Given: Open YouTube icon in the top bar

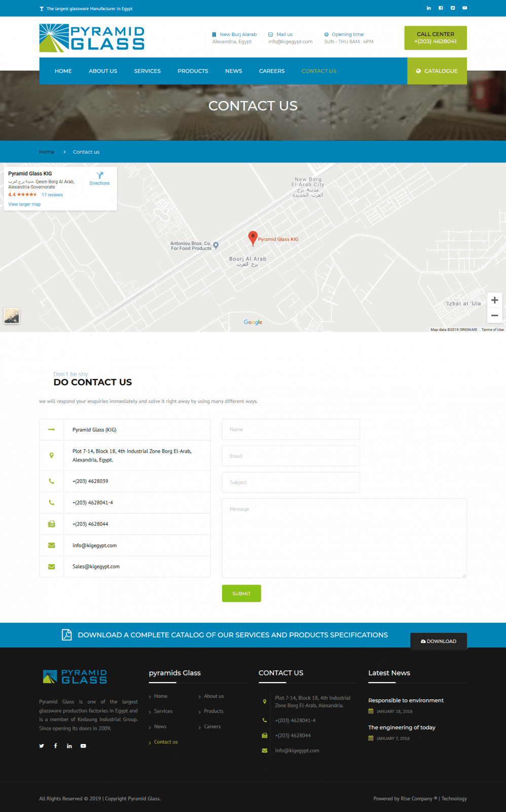Looking at the screenshot, I should 464,8.
